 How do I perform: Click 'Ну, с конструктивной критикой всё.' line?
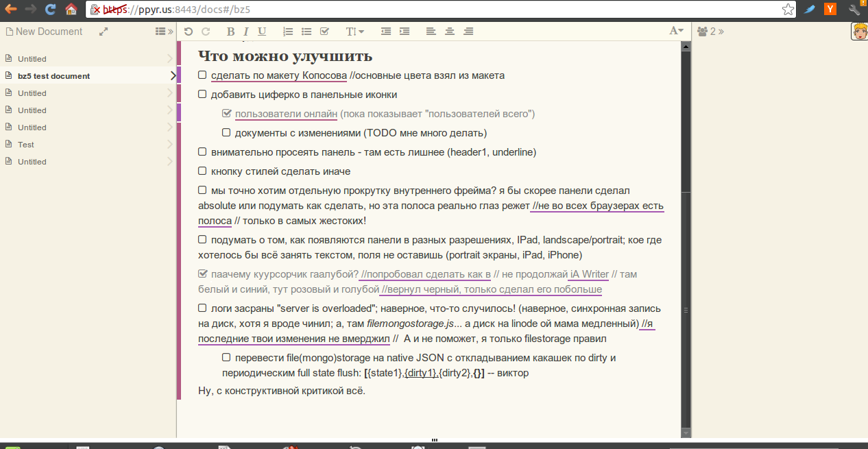(282, 391)
